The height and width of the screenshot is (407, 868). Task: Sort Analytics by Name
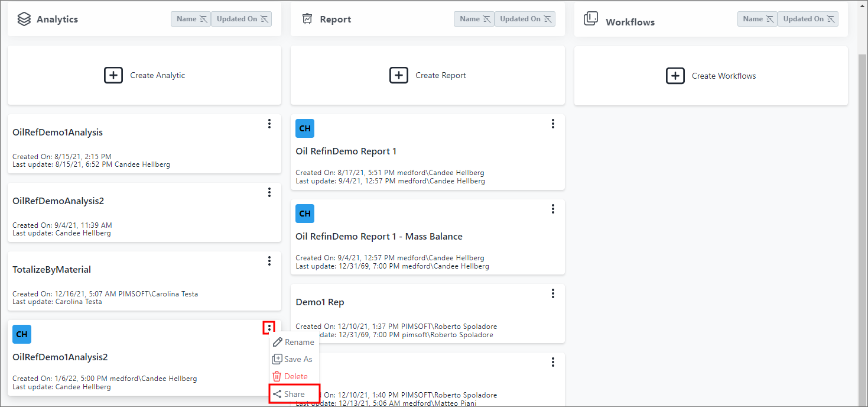191,19
